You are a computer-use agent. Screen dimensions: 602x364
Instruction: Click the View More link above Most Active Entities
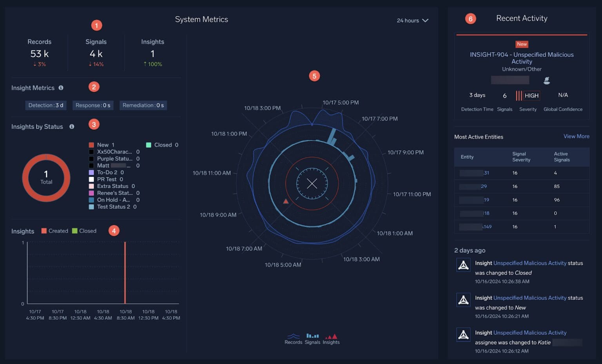tap(576, 136)
